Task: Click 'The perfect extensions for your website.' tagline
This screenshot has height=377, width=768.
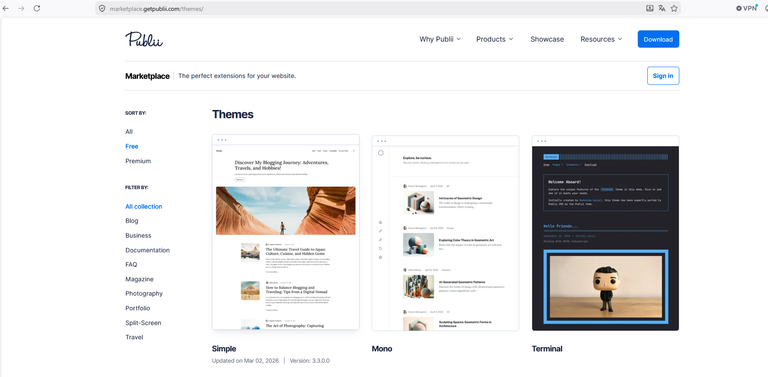Action: click(237, 76)
